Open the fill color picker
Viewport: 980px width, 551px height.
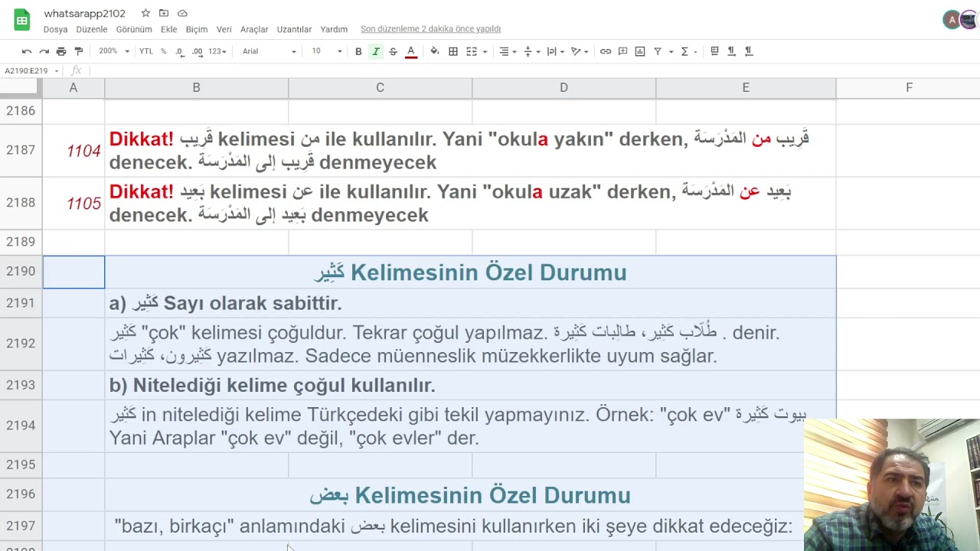pos(435,51)
